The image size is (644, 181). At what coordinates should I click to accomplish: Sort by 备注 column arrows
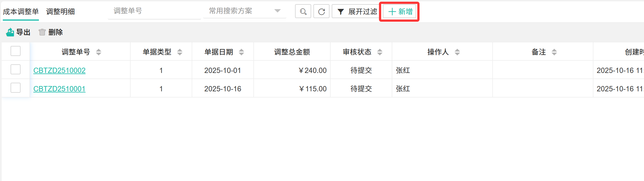pyautogui.click(x=554, y=52)
